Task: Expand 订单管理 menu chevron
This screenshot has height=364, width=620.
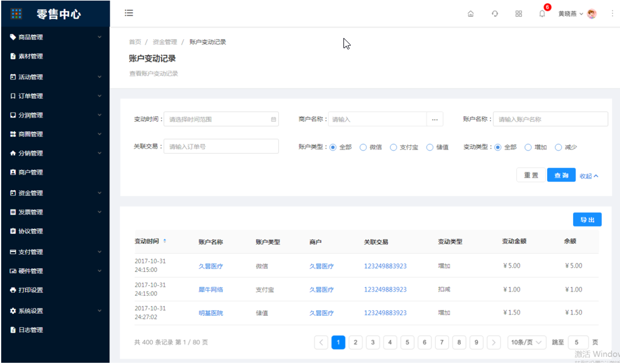Action: point(99,96)
